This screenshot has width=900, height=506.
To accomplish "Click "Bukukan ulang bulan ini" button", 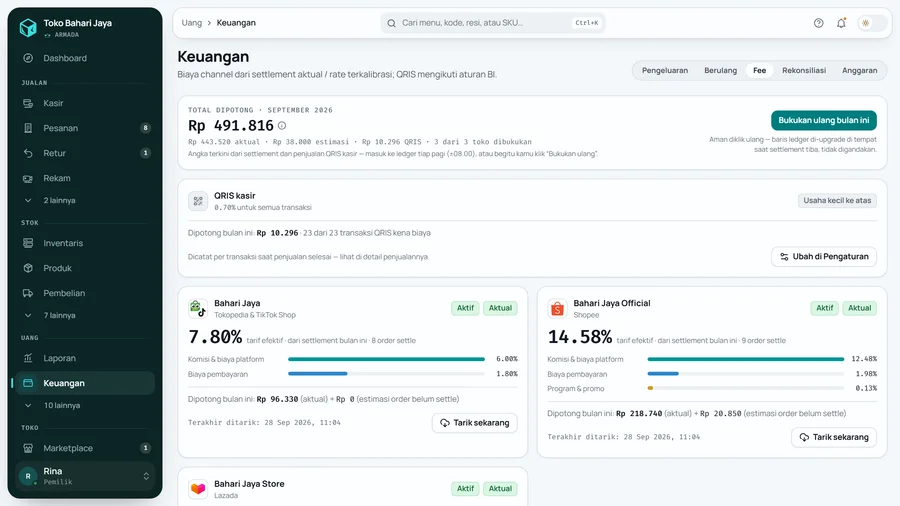I will pos(824,120).
